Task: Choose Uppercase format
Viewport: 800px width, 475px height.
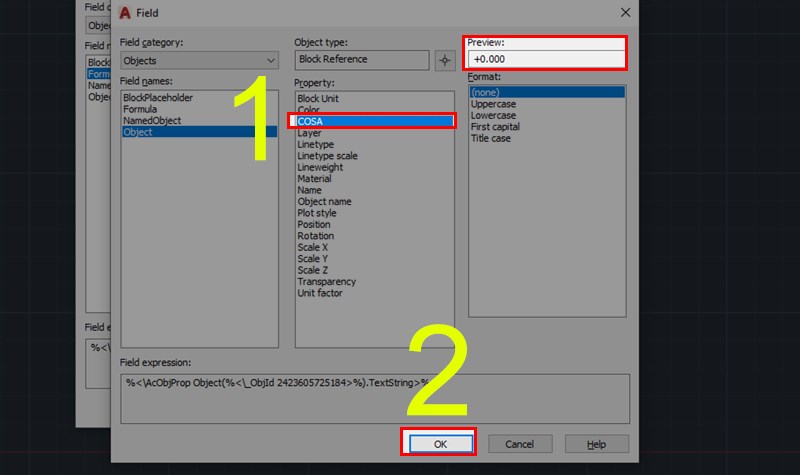Action: (493, 104)
